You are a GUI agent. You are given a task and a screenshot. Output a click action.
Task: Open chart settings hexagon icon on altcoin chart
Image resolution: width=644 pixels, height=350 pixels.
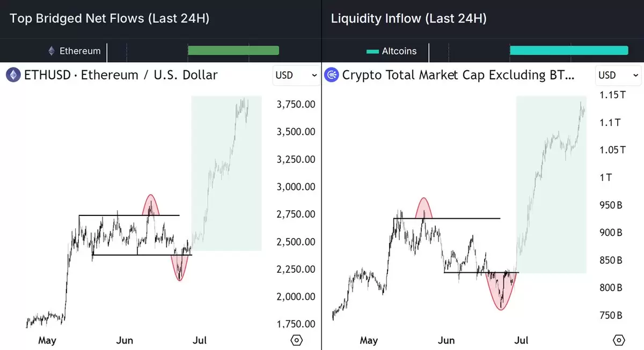coord(619,340)
